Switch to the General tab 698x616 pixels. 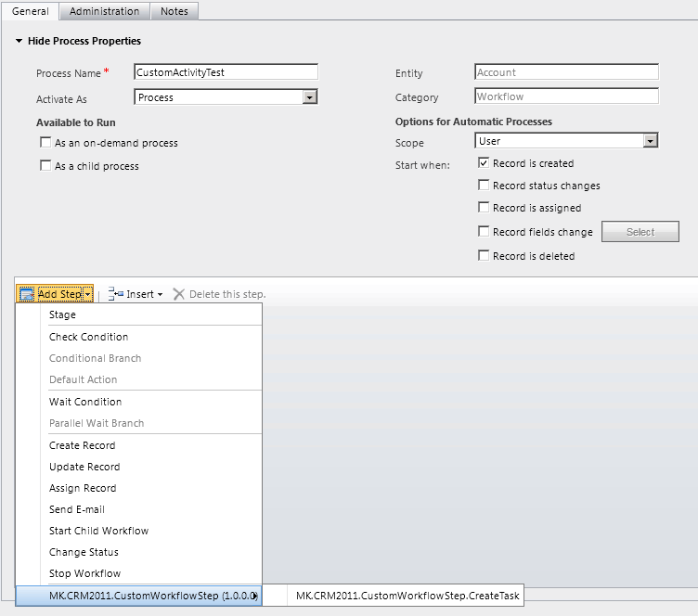tap(31, 11)
